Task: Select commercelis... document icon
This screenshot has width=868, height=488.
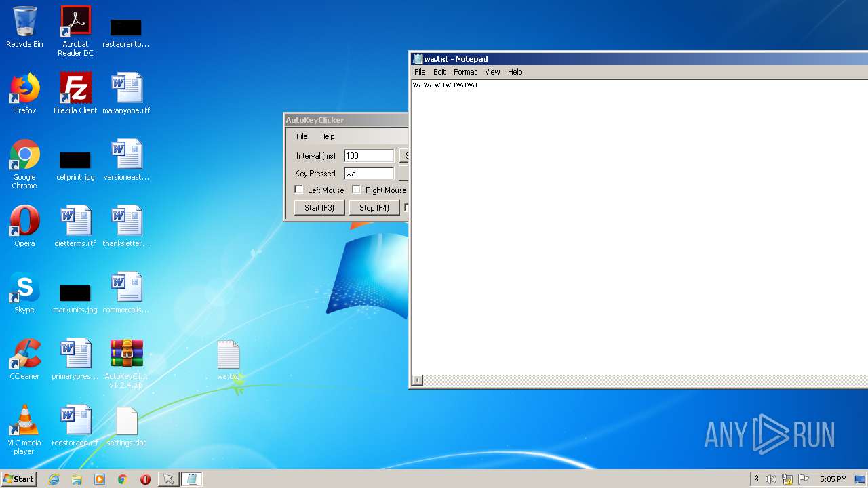Action: tap(126, 293)
